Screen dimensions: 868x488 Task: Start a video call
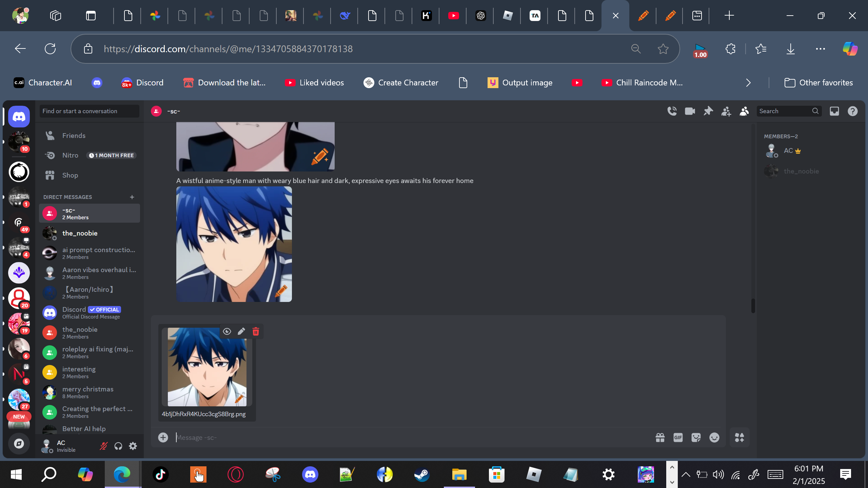click(690, 111)
